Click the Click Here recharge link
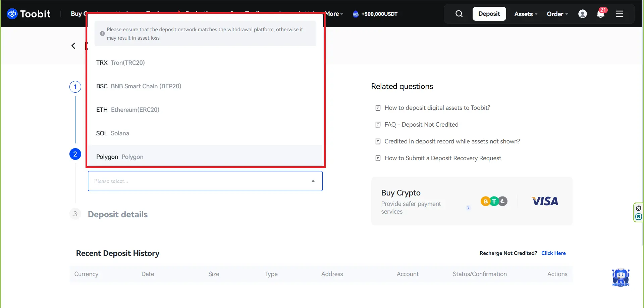This screenshot has height=308, width=644. 553,253
